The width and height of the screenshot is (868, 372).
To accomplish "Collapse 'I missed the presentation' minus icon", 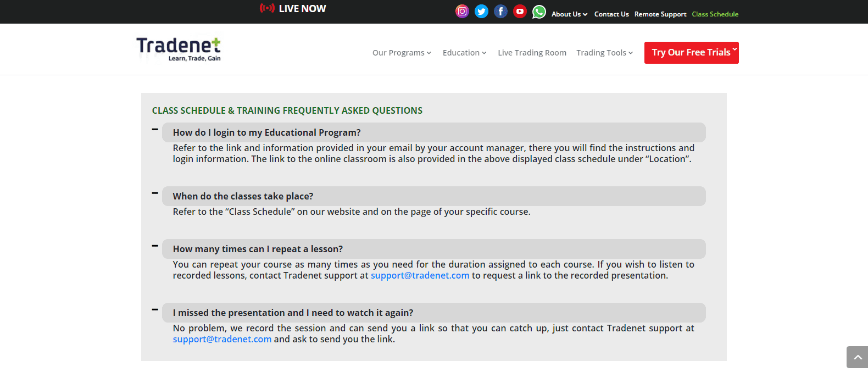I will [155, 310].
